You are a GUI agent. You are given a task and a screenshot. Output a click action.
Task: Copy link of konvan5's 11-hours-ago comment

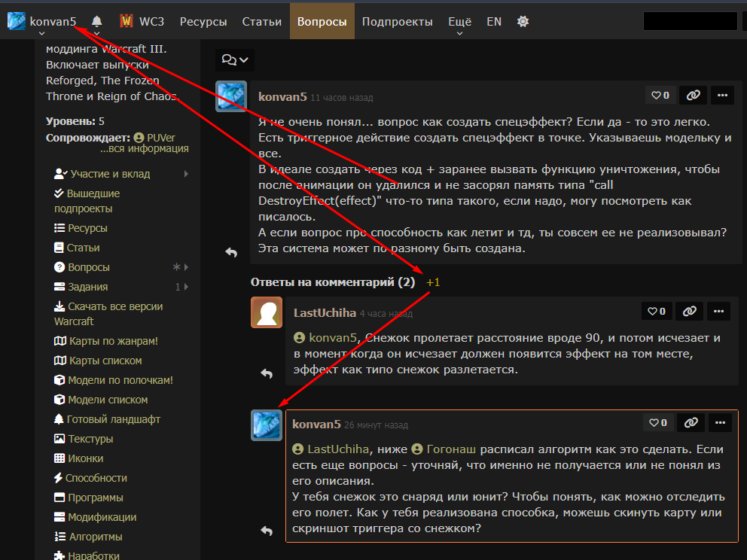694,96
